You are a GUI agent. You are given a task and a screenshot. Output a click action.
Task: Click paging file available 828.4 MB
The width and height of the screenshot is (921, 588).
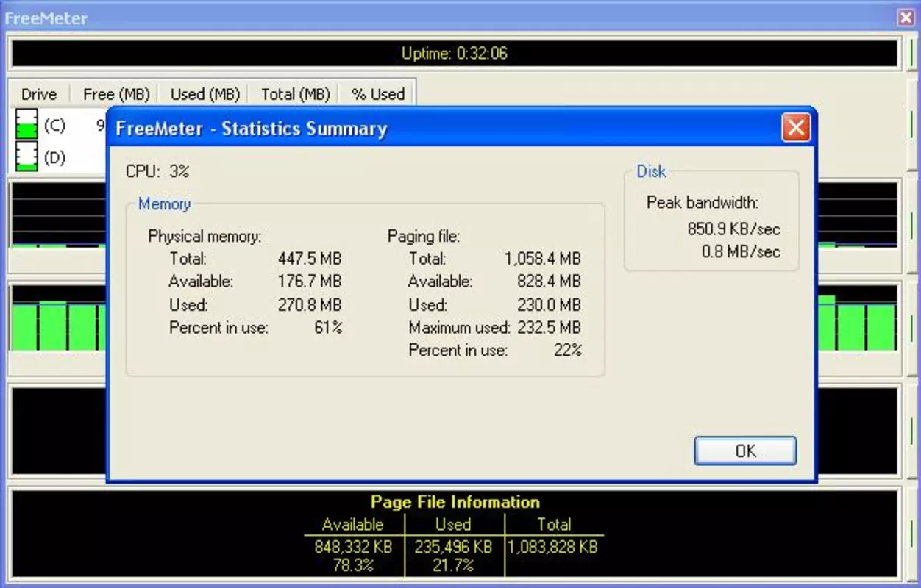[549, 282]
